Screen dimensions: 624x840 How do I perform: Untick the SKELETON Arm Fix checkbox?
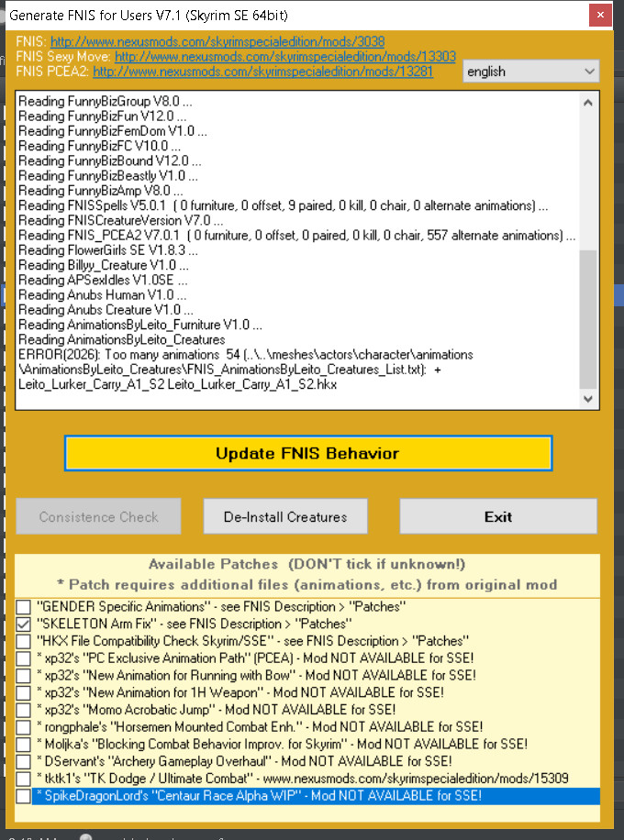(24, 624)
